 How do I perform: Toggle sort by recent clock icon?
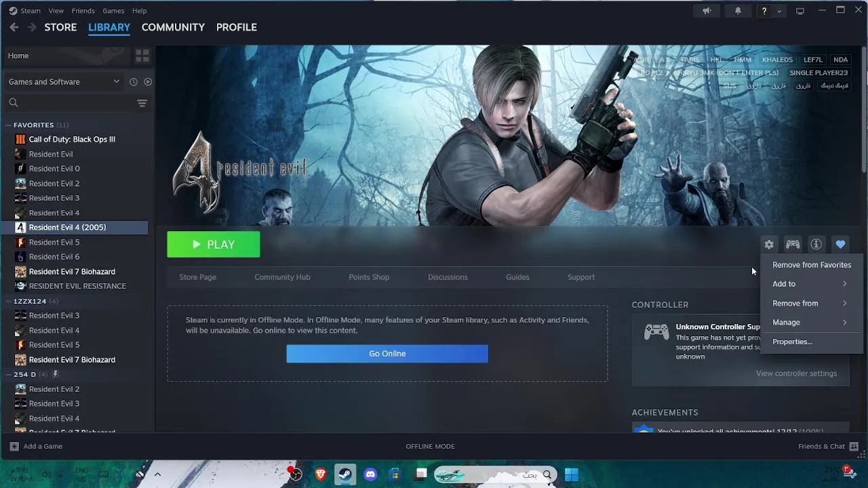coord(134,82)
